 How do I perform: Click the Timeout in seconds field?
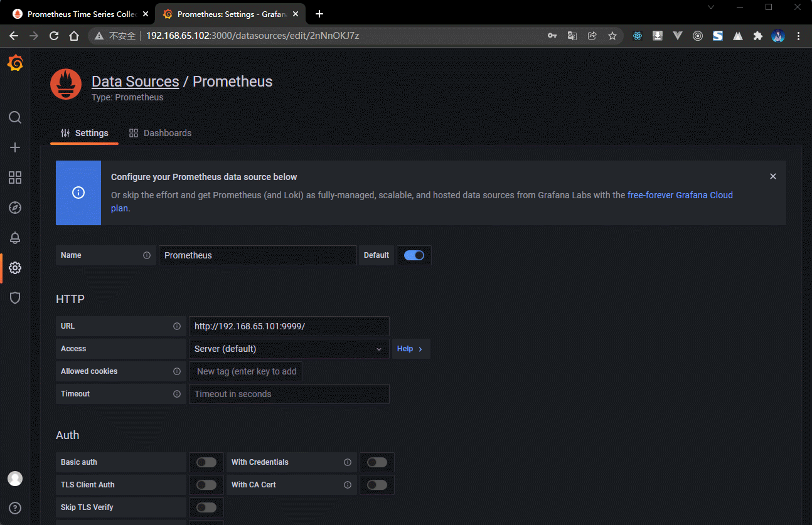(289, 394)
